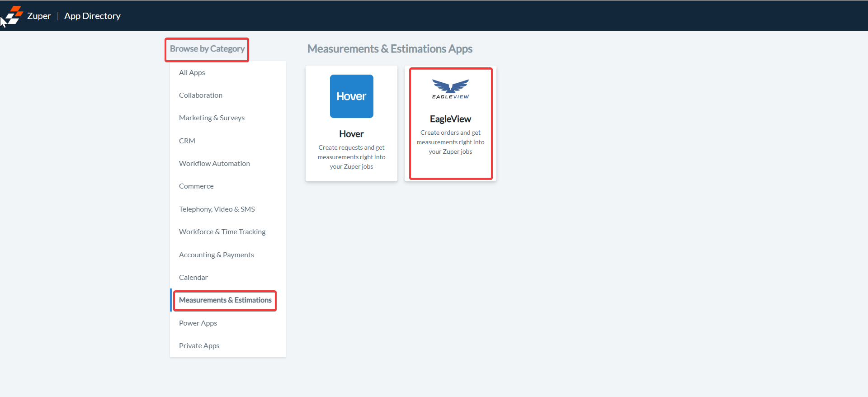Viewport: 868px width, 397px height.
Task: Open the Workflow Automation category
Action: 228,163
